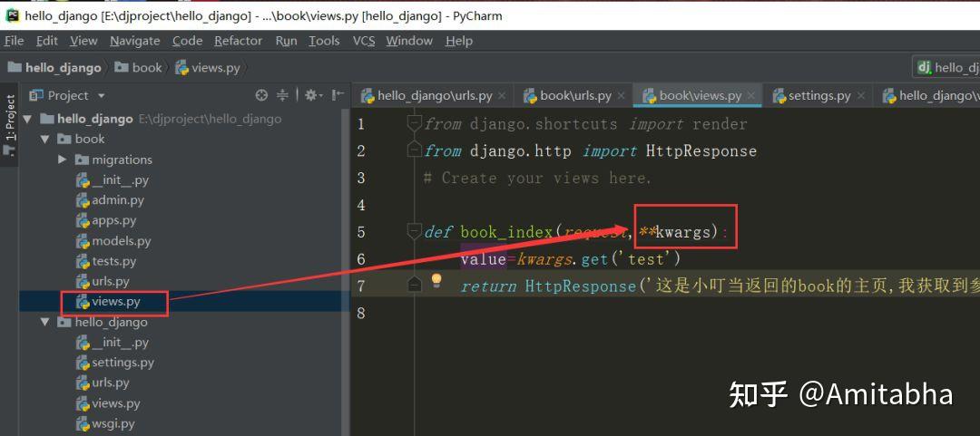
Task: Open the Edit menu
Action: point(47,41)
